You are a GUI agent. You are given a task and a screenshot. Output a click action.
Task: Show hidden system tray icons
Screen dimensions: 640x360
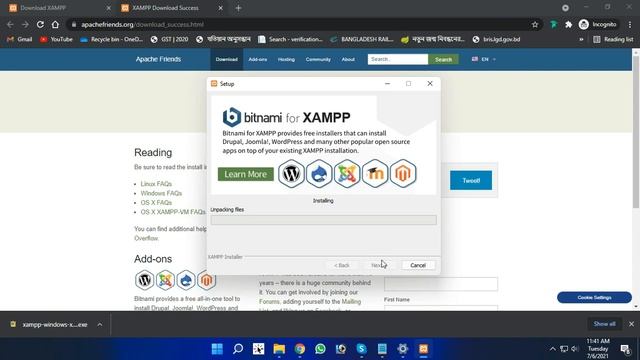552,349
